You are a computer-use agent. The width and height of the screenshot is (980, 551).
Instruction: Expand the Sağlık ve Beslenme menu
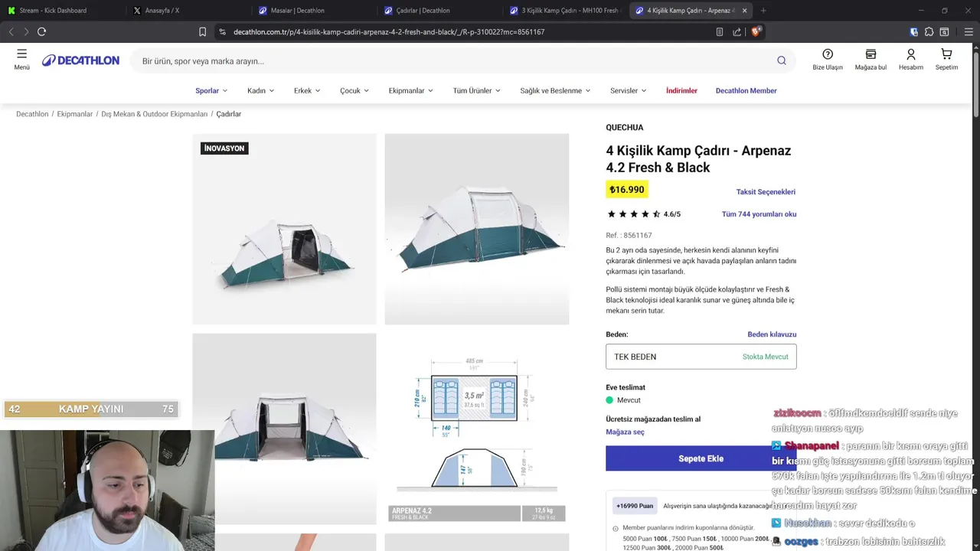click(x=555, y=90)
